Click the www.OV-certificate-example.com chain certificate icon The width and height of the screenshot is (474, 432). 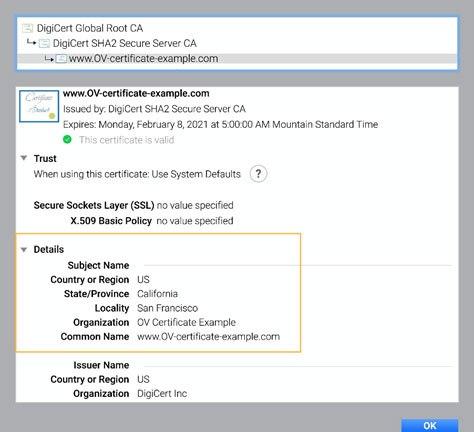click(61, 59)
